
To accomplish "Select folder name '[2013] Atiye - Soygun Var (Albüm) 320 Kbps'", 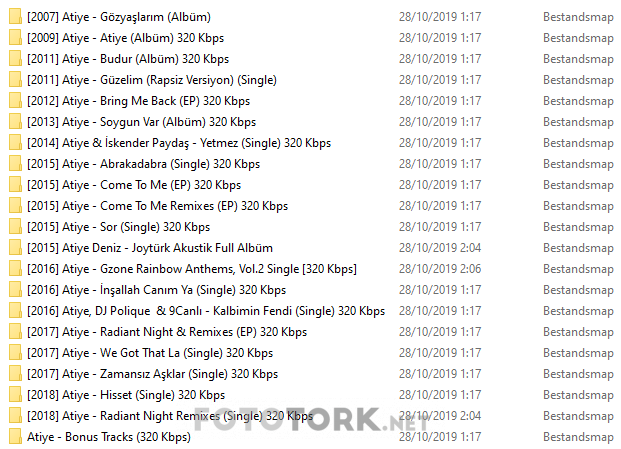I will coord(141,122).
